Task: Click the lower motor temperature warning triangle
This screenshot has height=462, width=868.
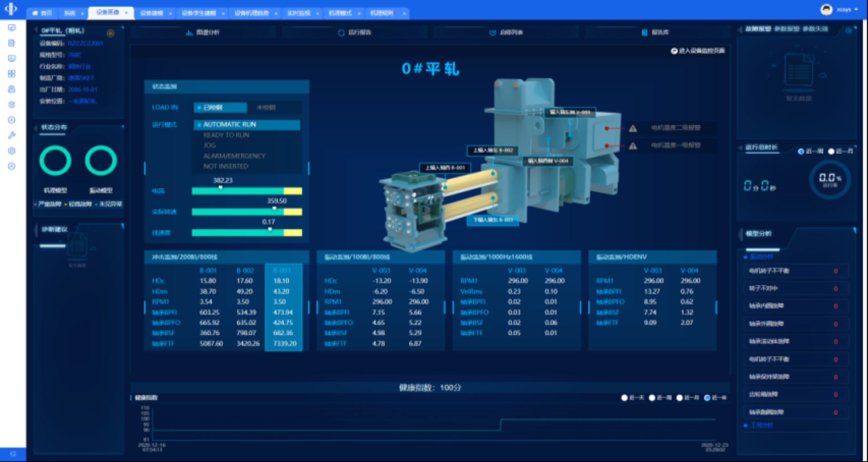Action: tap(633, 146)
